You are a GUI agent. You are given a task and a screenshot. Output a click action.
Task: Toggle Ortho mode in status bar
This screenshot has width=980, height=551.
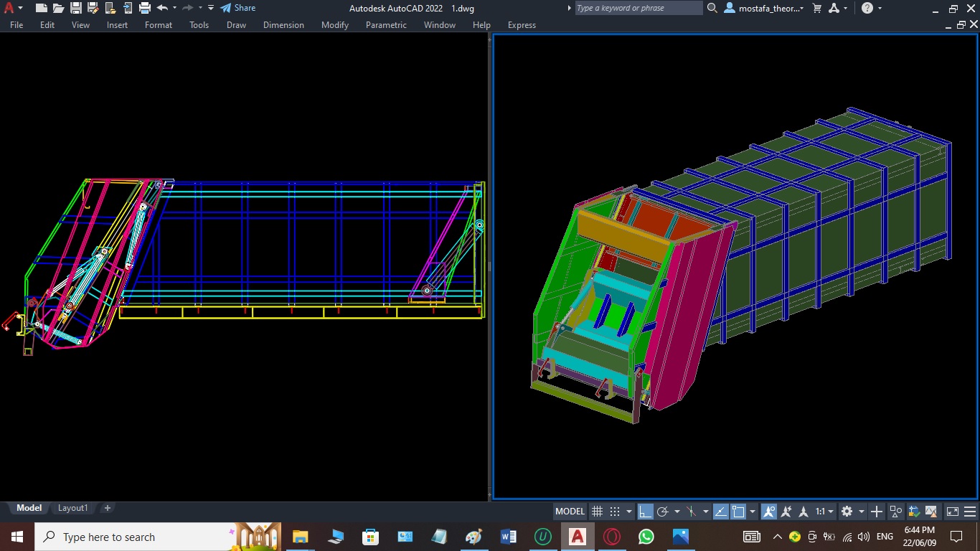646,512
